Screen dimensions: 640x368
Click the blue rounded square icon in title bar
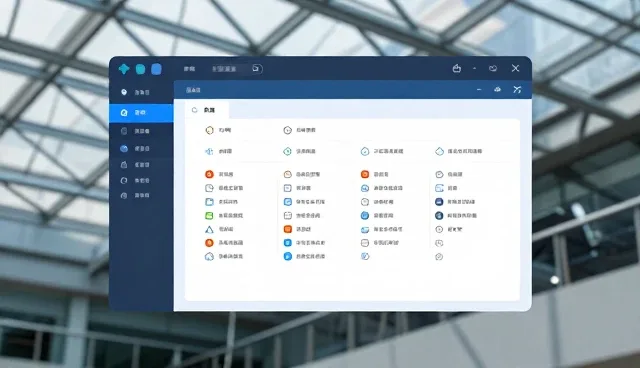click(156, 69)
